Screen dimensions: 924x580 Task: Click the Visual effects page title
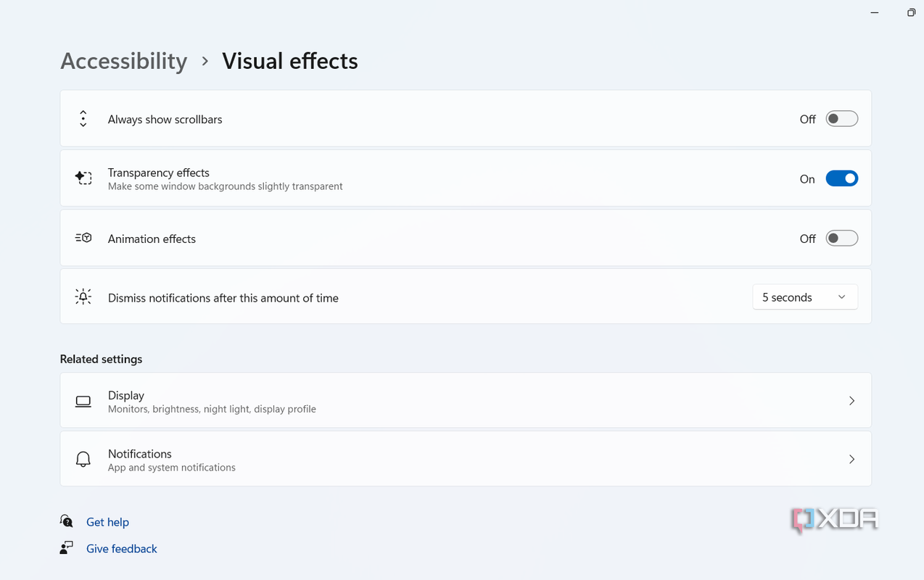click(290, 61)
